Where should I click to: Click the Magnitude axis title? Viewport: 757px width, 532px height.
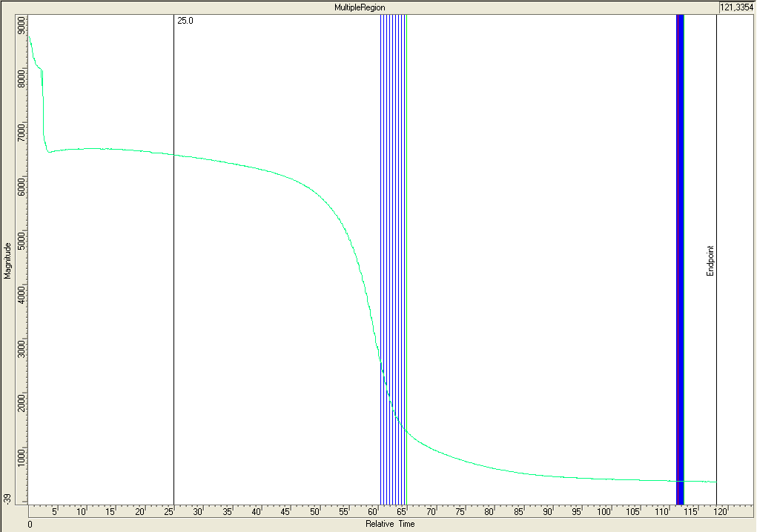pyautogui.click(x=7, y=260)
